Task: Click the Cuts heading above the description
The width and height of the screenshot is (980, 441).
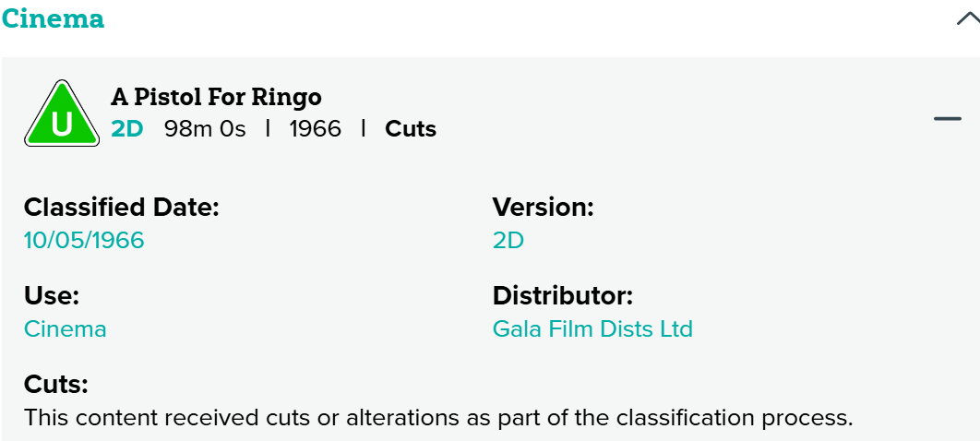Action: pos(55,385)
